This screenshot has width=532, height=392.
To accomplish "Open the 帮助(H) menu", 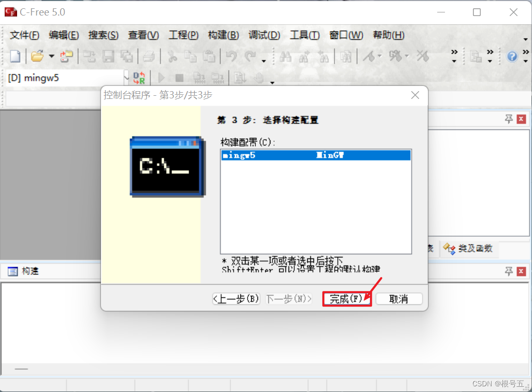I will coord(389,35).
